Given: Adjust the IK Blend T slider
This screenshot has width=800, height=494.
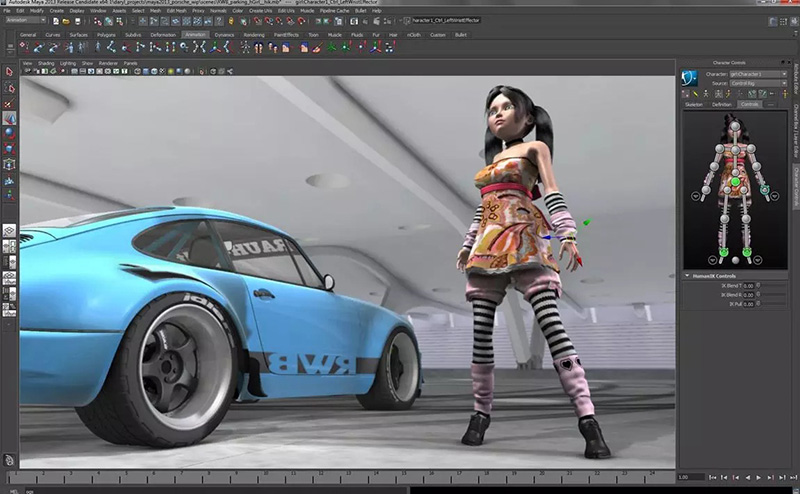Looking at the screenshot, I should pyautogui.click(x=773, y=286).
